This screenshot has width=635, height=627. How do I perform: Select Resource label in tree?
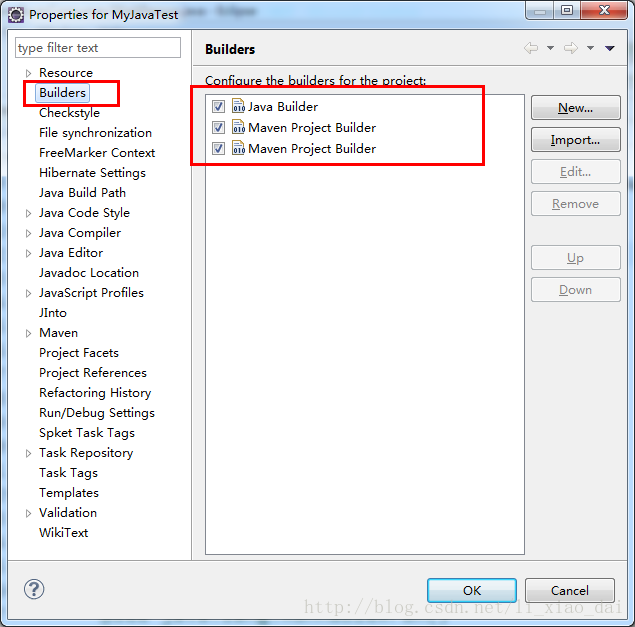(66, 73)
